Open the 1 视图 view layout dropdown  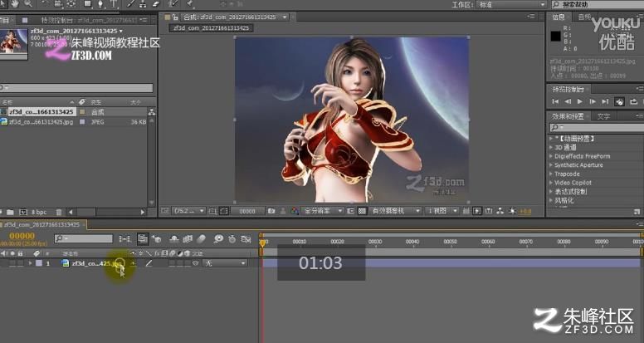[x=442, y=211]
